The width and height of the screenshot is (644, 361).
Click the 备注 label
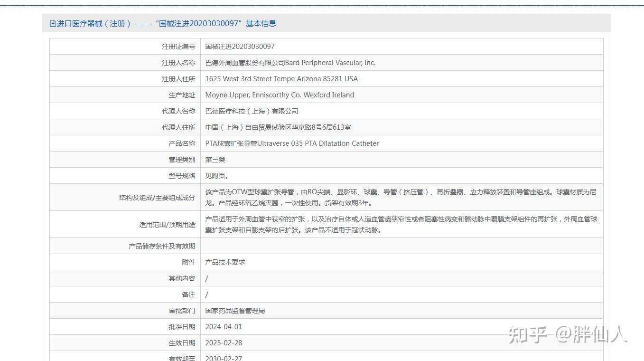coord(188,294)
